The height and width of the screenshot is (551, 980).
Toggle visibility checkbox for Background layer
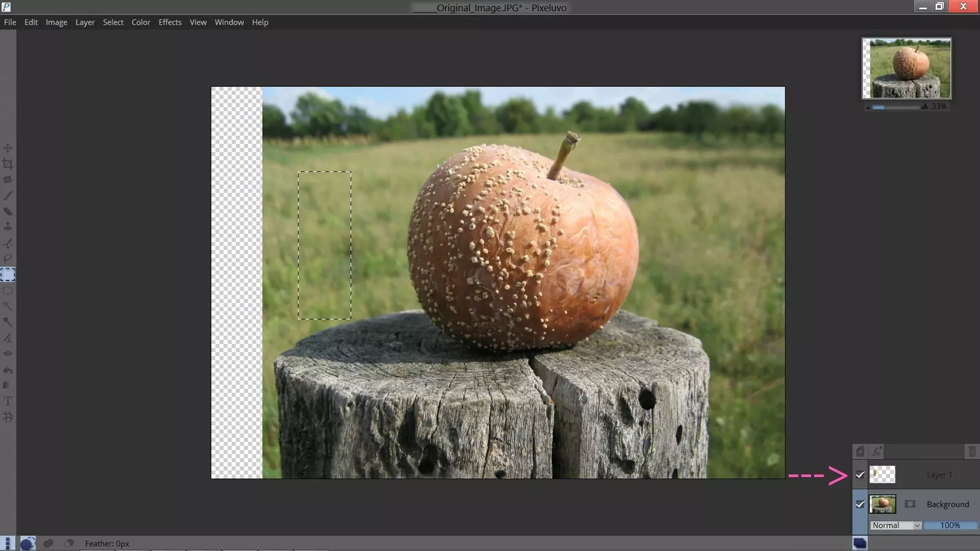860,504
